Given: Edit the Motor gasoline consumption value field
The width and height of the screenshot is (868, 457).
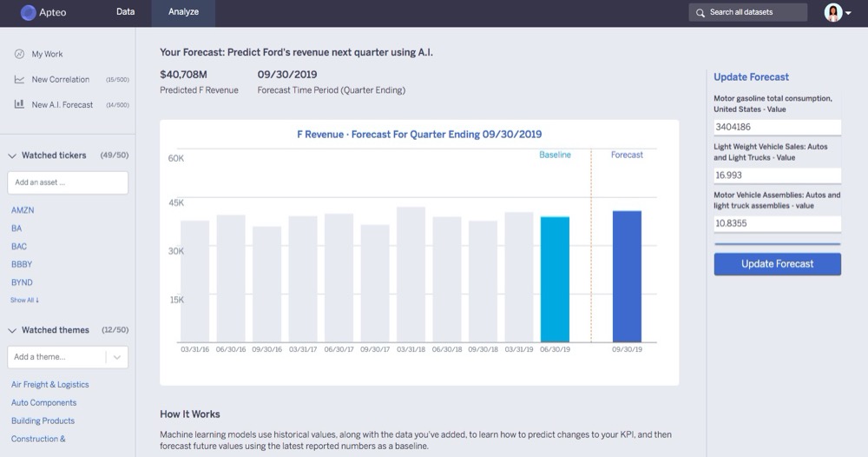Looking at the screenshot, I should [x=777, y=127].
